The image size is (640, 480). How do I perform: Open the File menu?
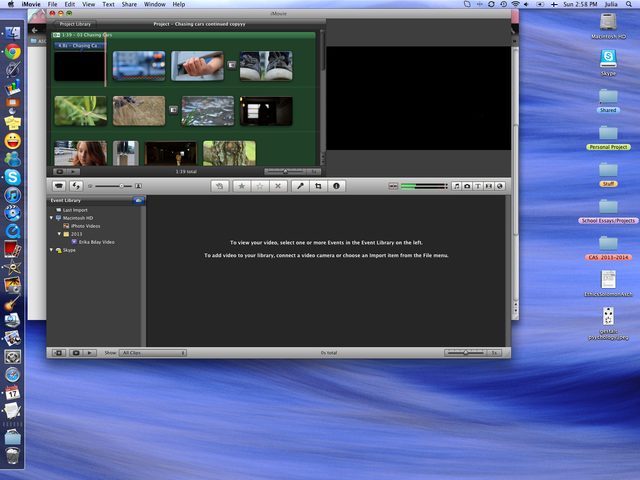click(x=52, y=4)
